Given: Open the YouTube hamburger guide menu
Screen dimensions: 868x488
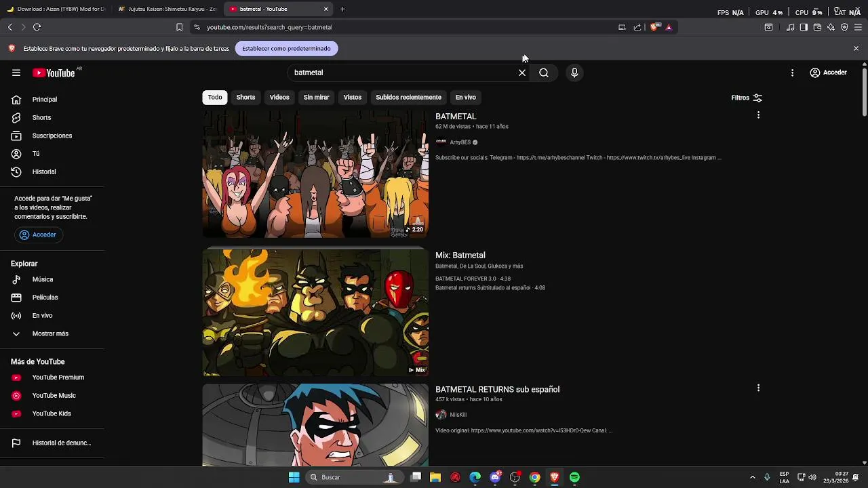Looking at the screenshot, I should tap(16, 73).
